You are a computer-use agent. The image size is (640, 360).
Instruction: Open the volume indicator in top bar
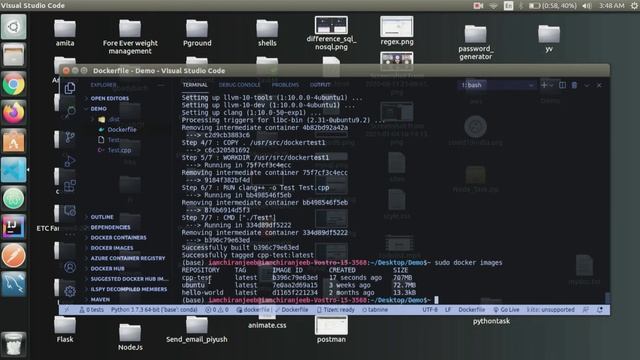587,5
